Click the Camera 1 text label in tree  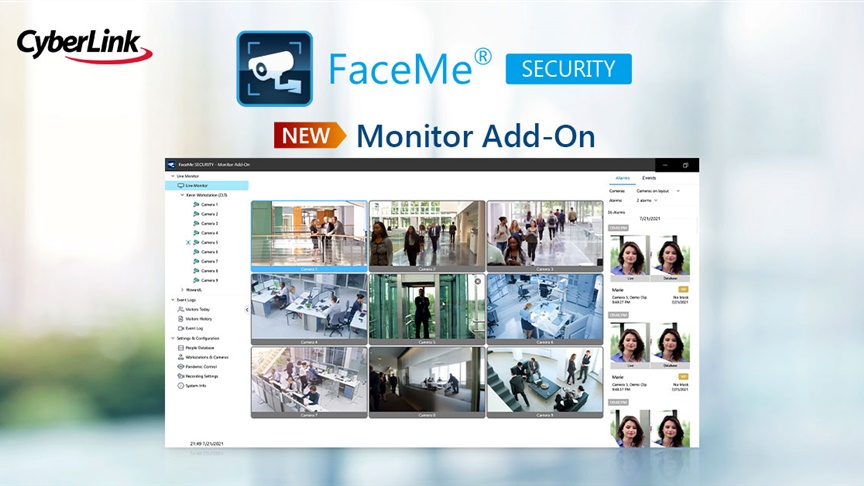click(x=209, y=204)
